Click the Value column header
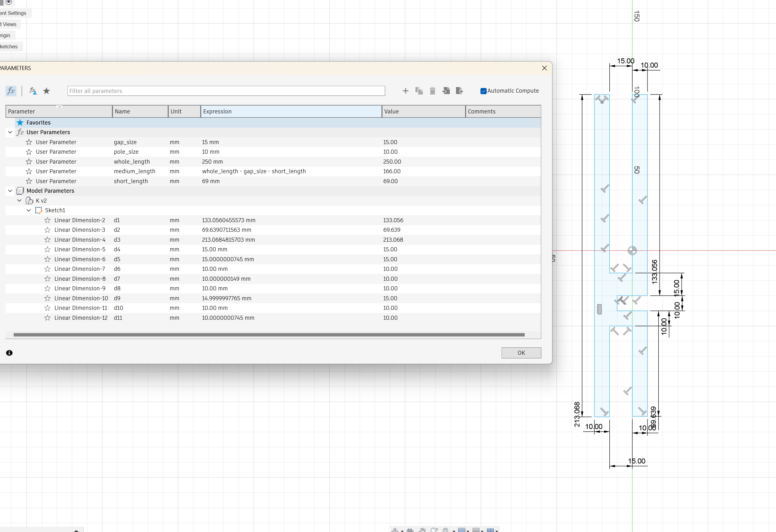This screenshot has height=532, width=776. 424,112
